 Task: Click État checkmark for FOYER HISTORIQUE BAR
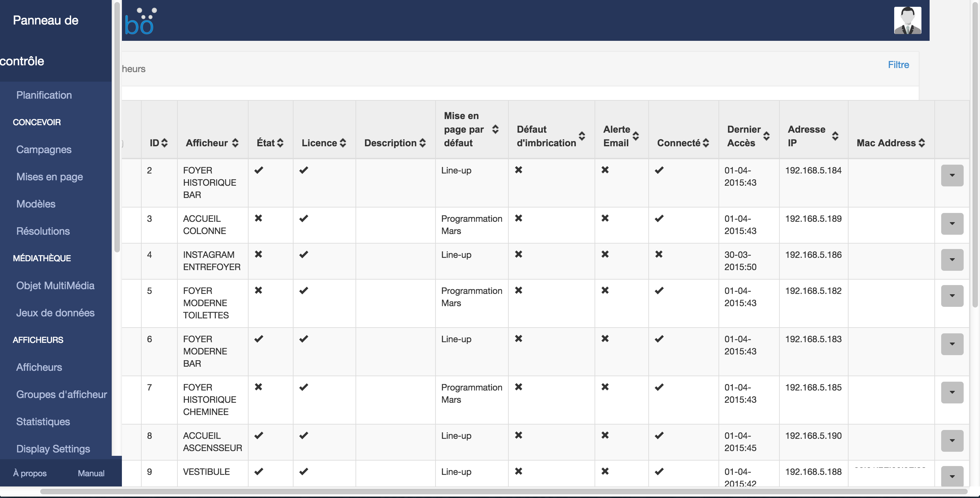(x=259, y=170)
